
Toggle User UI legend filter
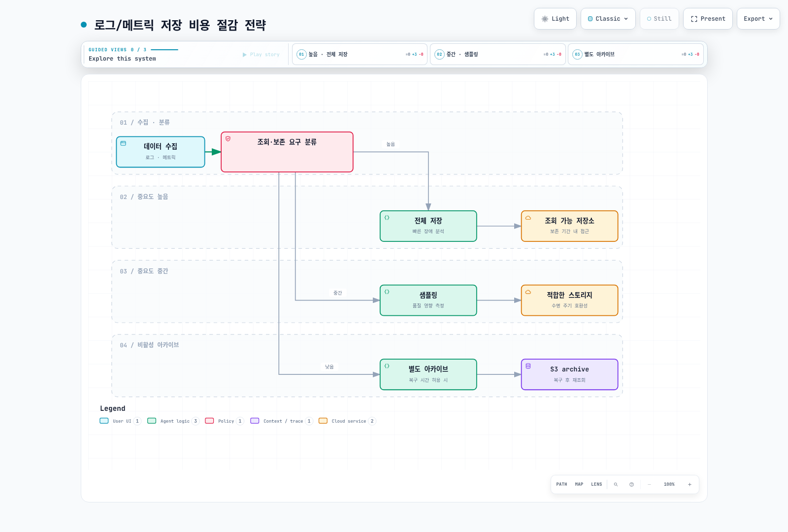click(121, 421)
